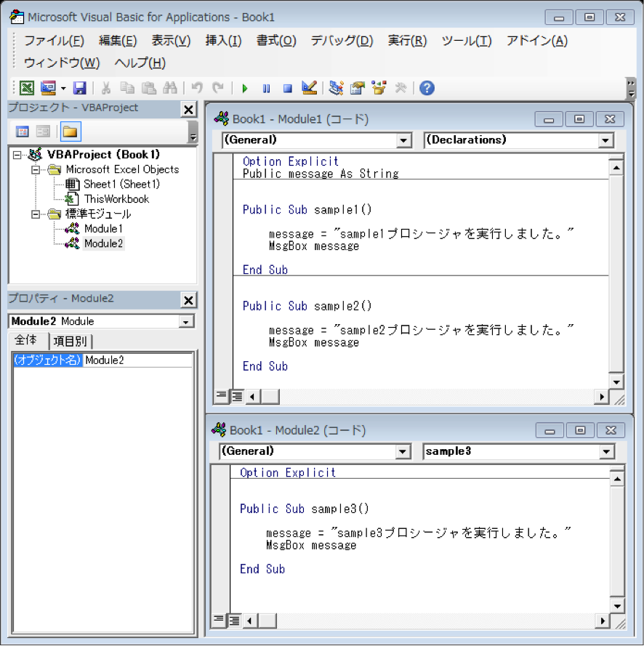Click Public Sub sample3() line in Module2
The image size is (644, 646).
(304, 509)
